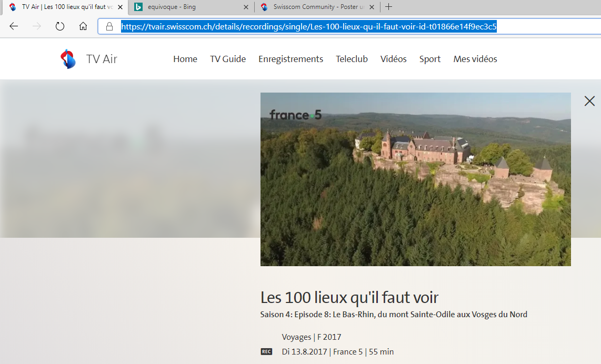
Task: Open the Teleclub section
Action: pyautogui.click(x=352, y=59)
